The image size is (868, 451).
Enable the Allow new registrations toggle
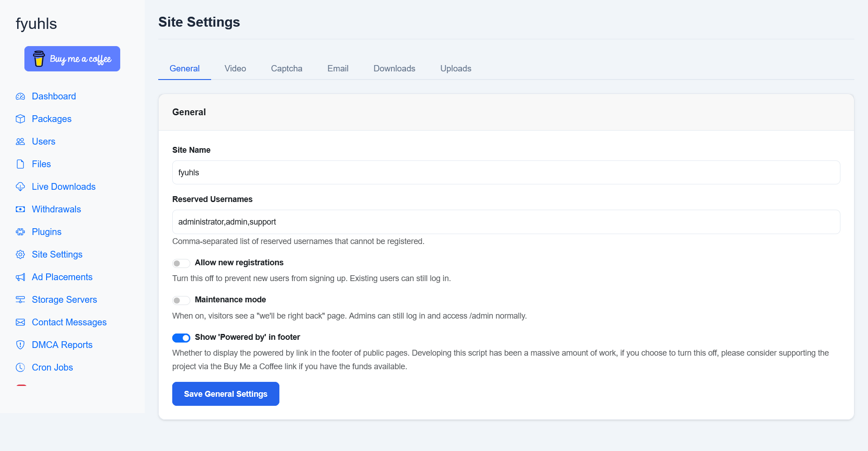(x=181, y=263)
